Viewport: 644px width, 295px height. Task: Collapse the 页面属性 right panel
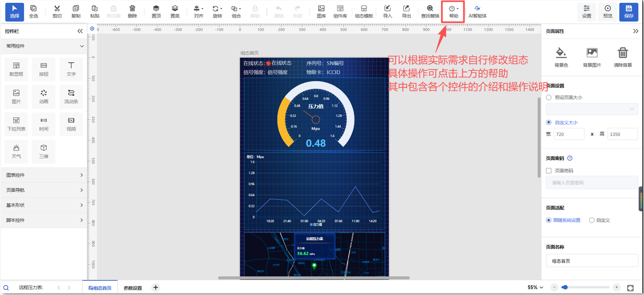pyautogui.click(x=635, y=31)
